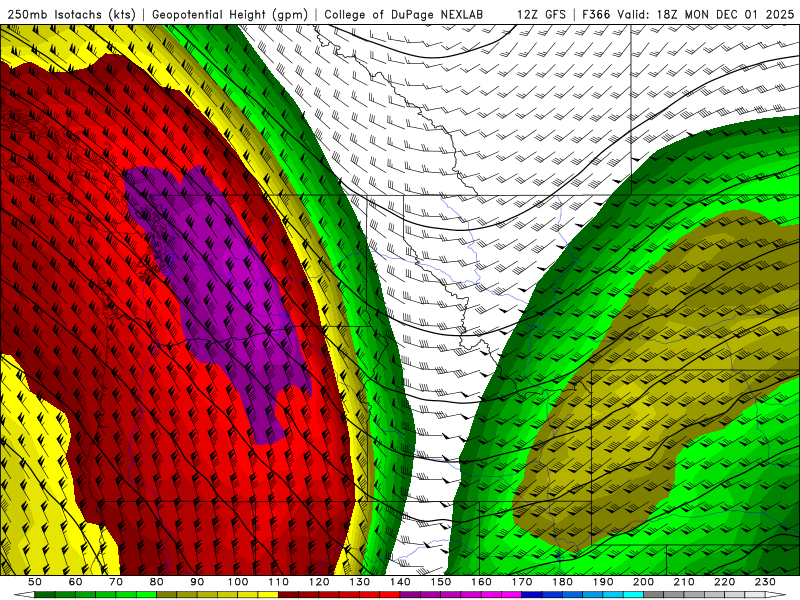The image size is (800, 600).
Task: Click the '190' label on the color scale
Action: (x=603, y=582)
